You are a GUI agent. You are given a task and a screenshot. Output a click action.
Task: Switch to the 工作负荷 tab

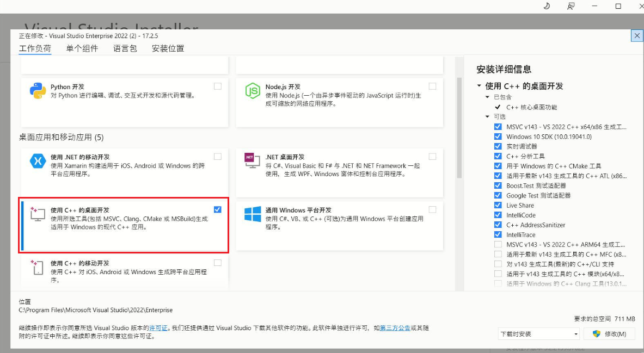35,48
